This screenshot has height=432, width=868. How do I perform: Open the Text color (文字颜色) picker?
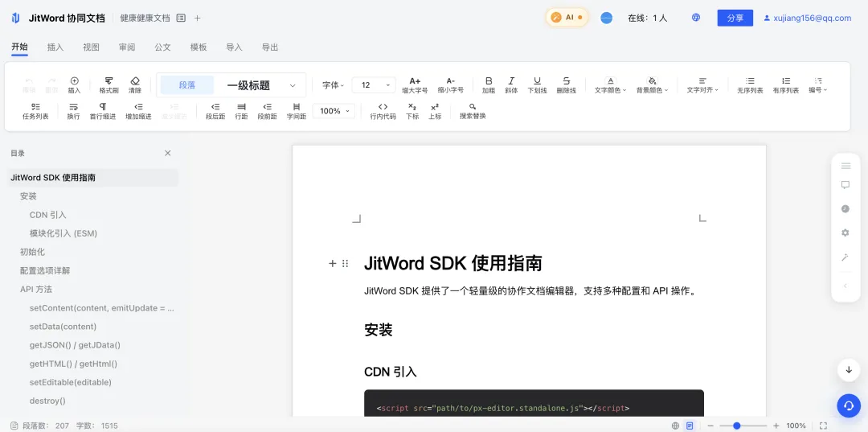610,84
